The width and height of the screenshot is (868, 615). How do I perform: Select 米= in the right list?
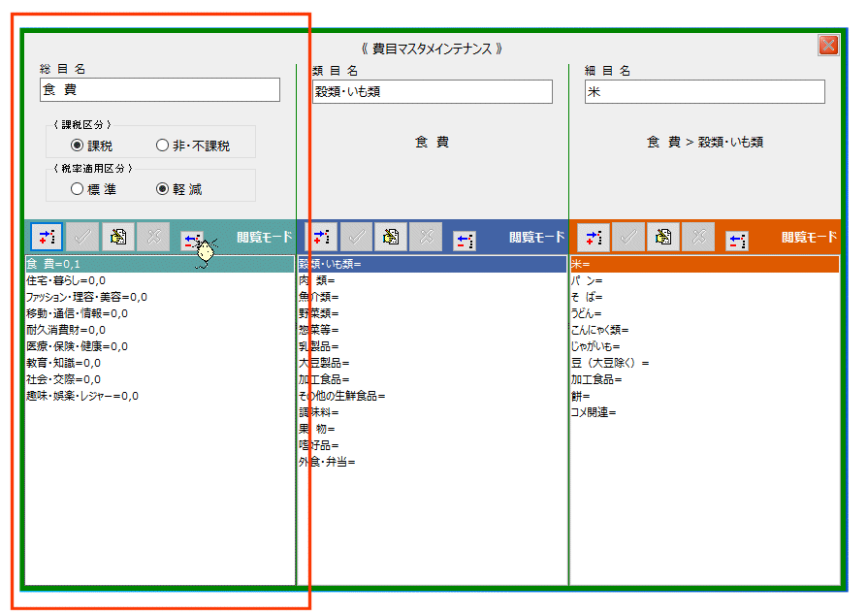(705, 264)
